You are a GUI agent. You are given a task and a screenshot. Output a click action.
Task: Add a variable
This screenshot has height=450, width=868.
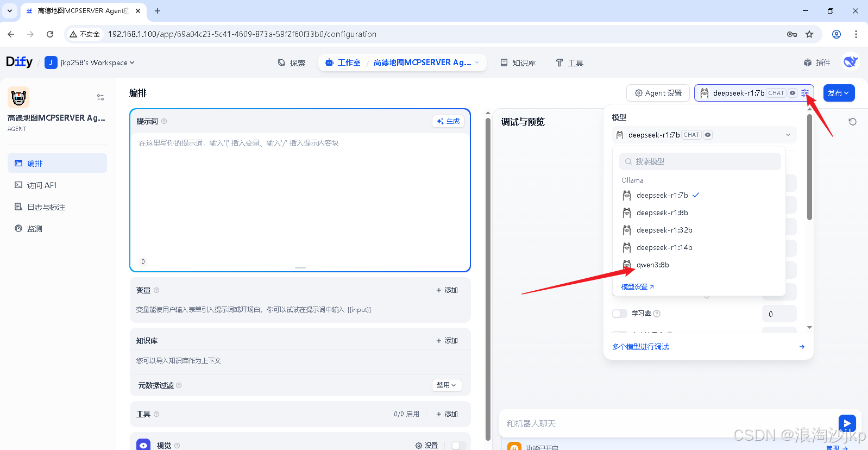[447, 290]
